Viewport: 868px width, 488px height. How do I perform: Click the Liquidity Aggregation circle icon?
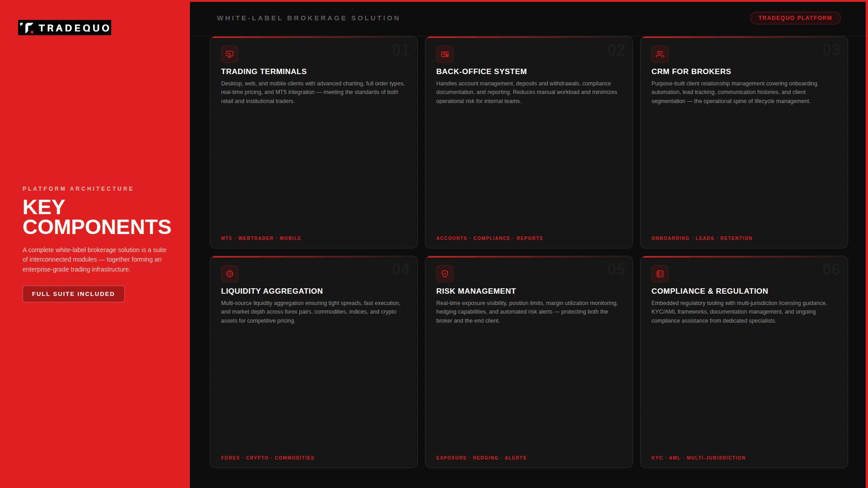click(230, 274)
